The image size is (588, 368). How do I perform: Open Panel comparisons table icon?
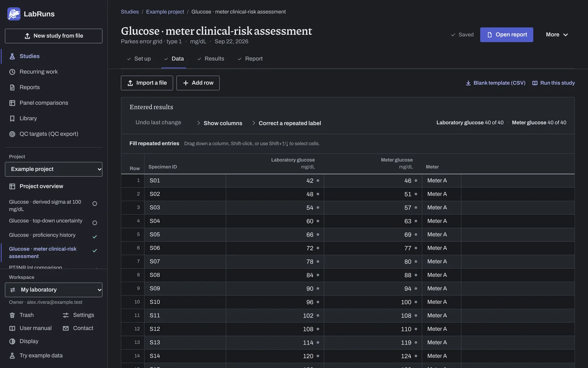(12, 103)
